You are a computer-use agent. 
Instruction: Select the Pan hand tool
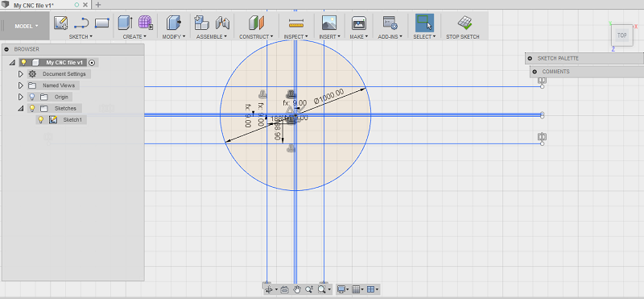pos(297,289)
